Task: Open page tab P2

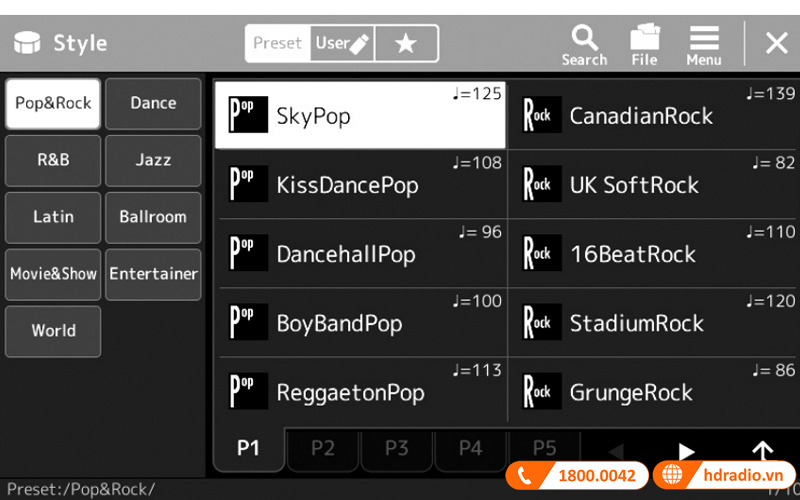Action: coord(322,449)
